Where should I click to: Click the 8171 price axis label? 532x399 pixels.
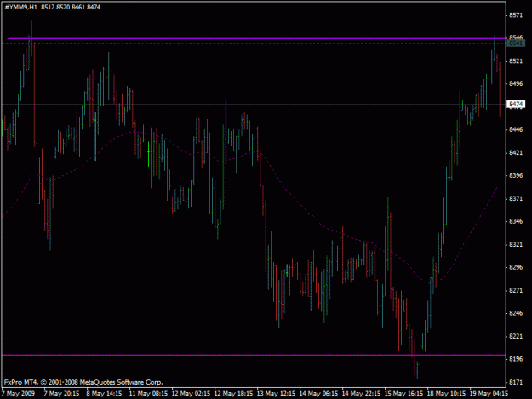point(516,382)
